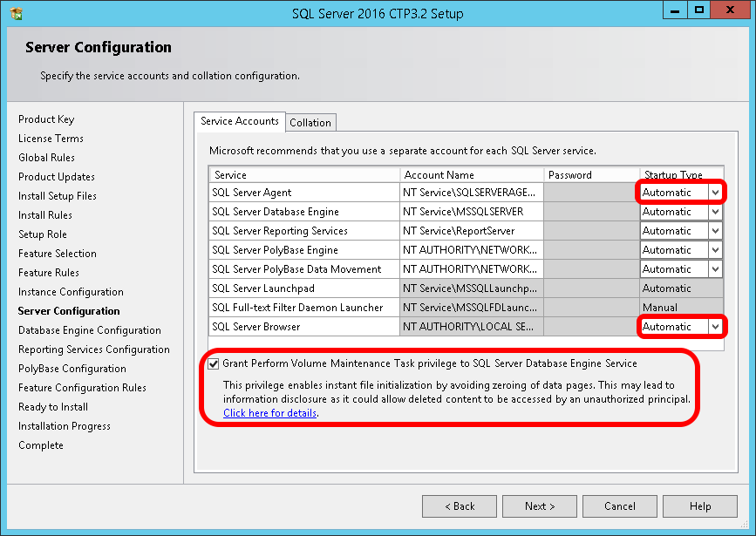Click Reporting Services Configuration step in sidebar
The width and height of the screenshot is (756, 536).
94,349
